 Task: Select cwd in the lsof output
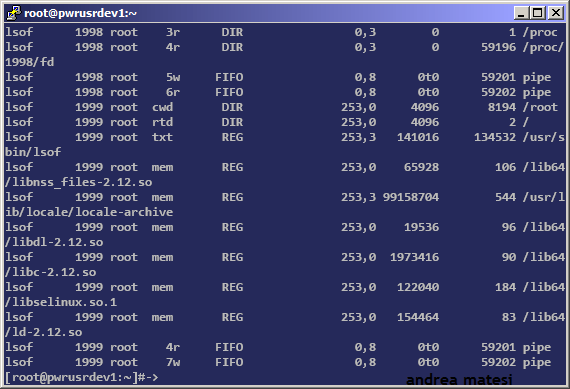pyautogui.click(x=162, y=107)
